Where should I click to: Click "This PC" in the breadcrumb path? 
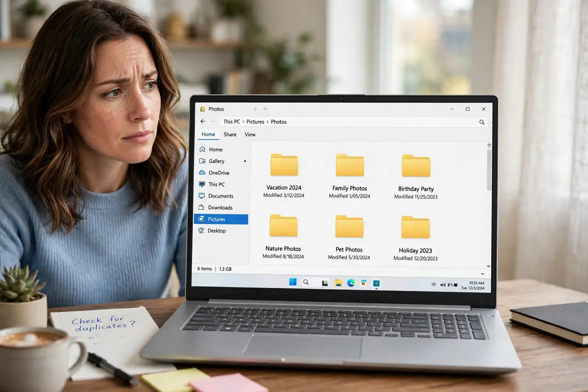[232, 122]
